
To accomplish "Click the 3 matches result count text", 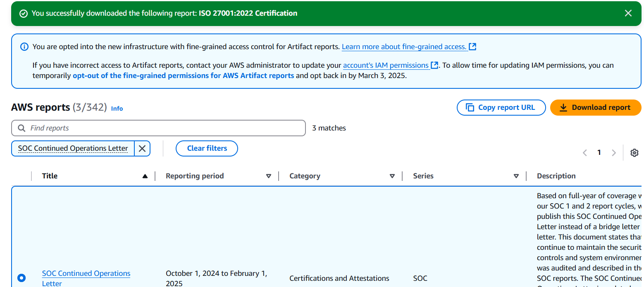I will click(x=329, y=128).
